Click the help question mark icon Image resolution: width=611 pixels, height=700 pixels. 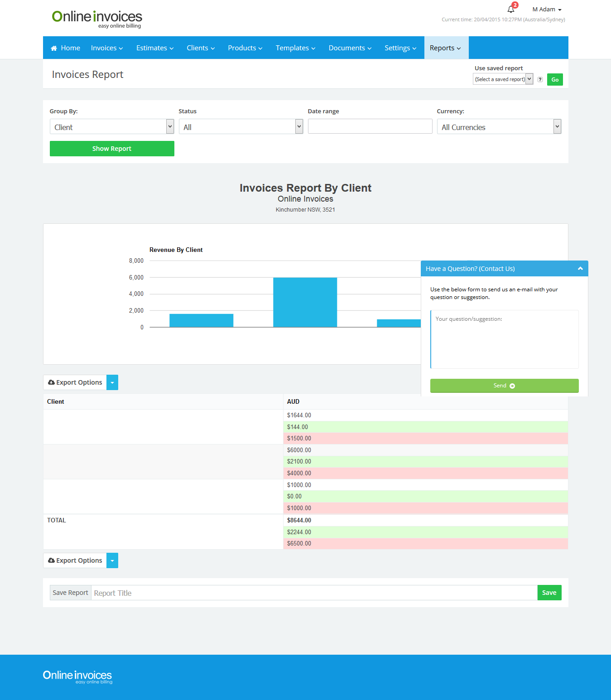(x=540, y=80)
